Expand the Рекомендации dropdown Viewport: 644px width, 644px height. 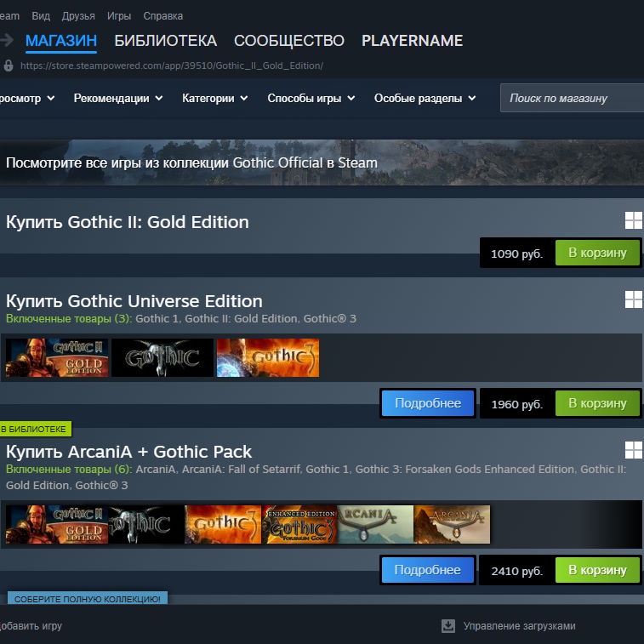118,98
